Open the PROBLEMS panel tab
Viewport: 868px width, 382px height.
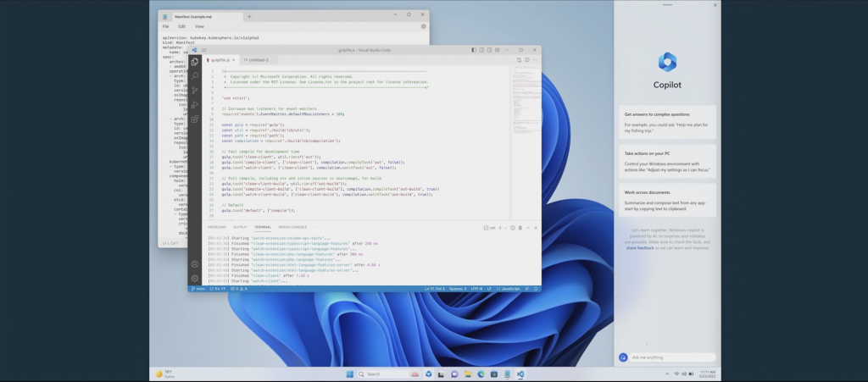click(217, 227)
